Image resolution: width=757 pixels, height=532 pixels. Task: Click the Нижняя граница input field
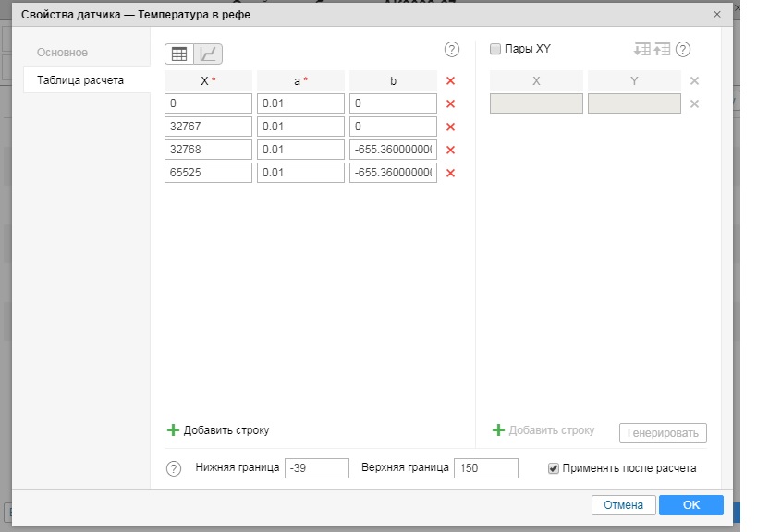tap(316, 468)
